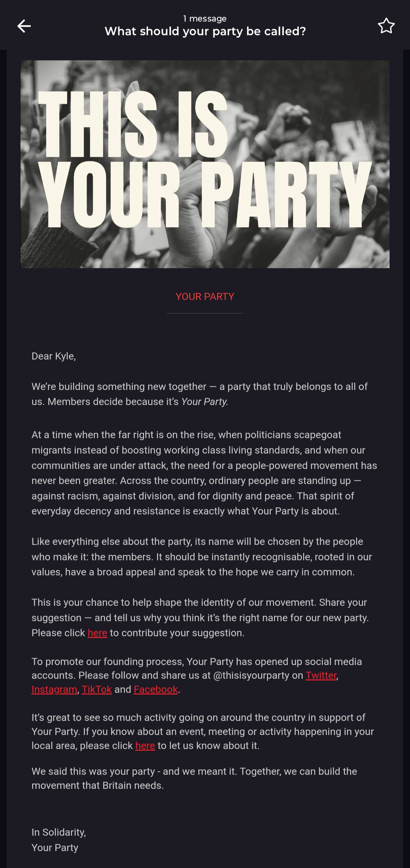Open the Twitter link
The height and width of the screenshot is (868, 410).
pyautogui.click(x=321, y=675)
